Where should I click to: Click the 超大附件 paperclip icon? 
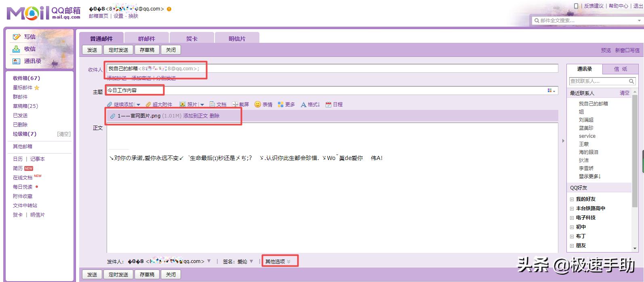[148, 104]
